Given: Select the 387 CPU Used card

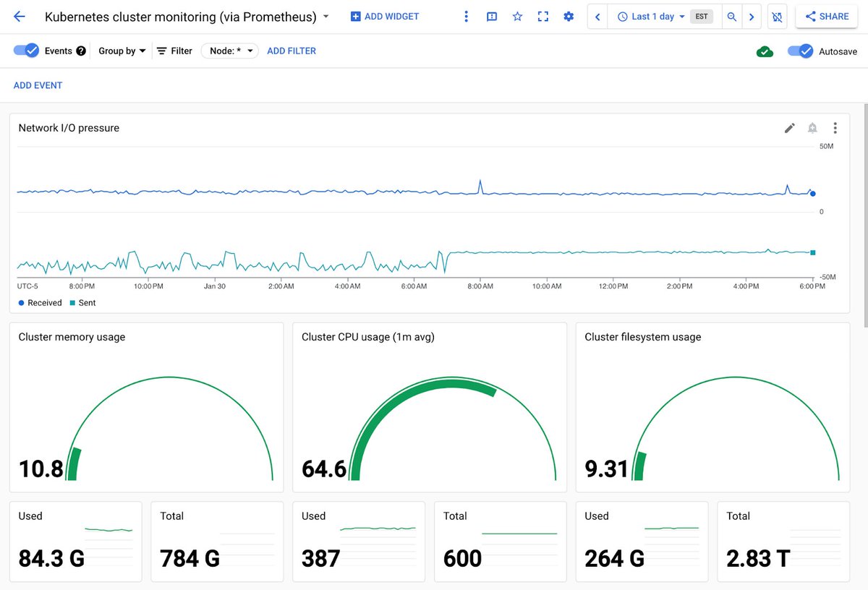Looking at the screenshot, I should (359, 542).
